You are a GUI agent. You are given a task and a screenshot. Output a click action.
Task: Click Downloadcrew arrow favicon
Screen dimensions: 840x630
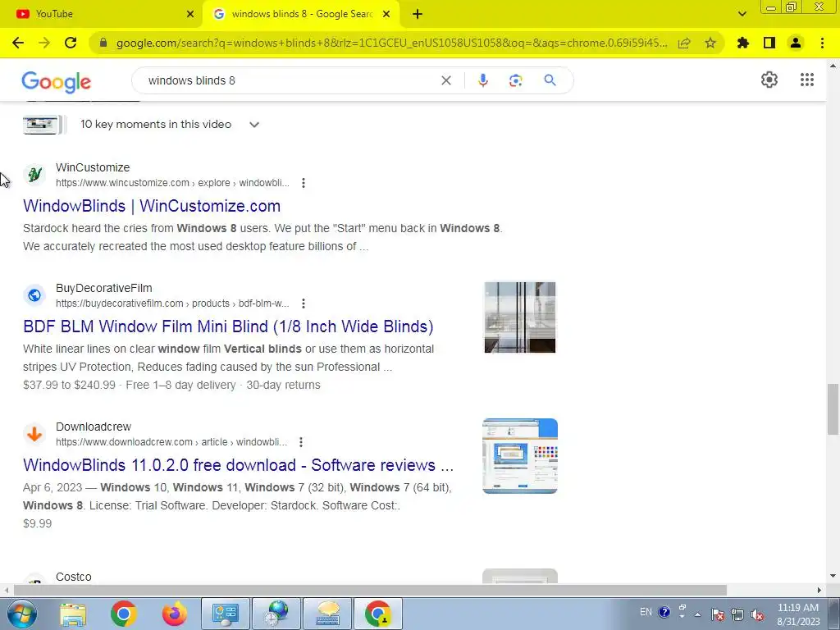pos(34,434)
